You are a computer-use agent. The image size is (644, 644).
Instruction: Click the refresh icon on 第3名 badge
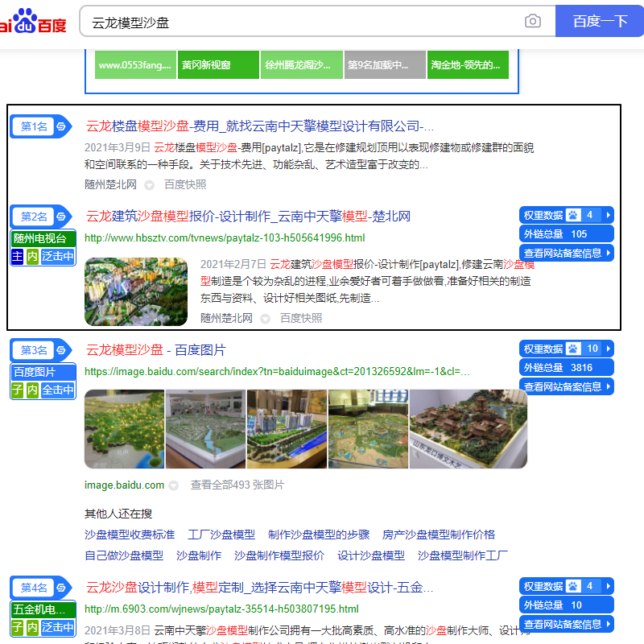[x=61, y=350]
